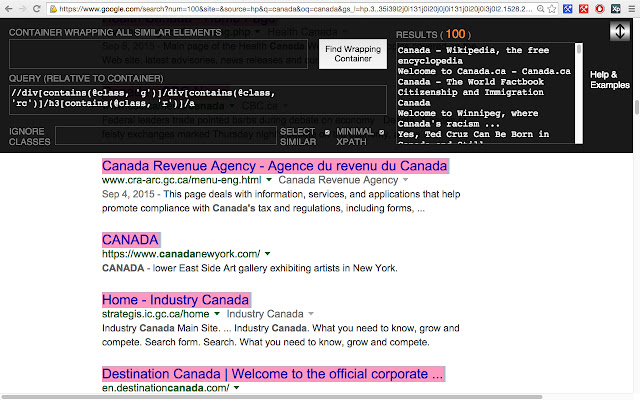
Task: Bookmark this page with the star icon
Action: pyautogui.click(x=552, y=9)
